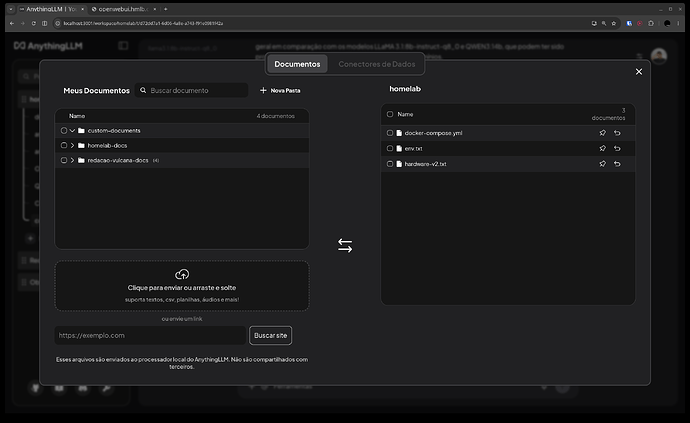Remove hardware-v2.txt with its return arrow
This screenshot has height=423, width=690.
617,164
